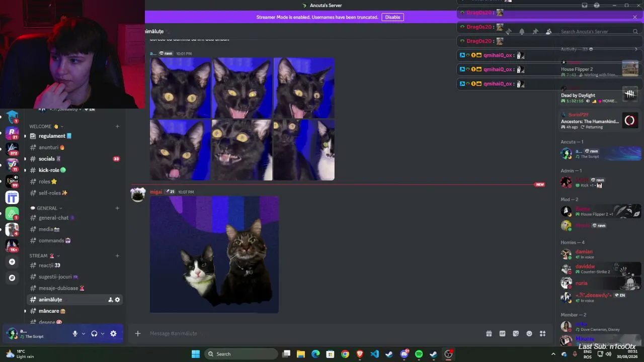This screenshot has width=644, height=362.
Task: Open the sugestii-jocuri channel
Action: point(75,277)
